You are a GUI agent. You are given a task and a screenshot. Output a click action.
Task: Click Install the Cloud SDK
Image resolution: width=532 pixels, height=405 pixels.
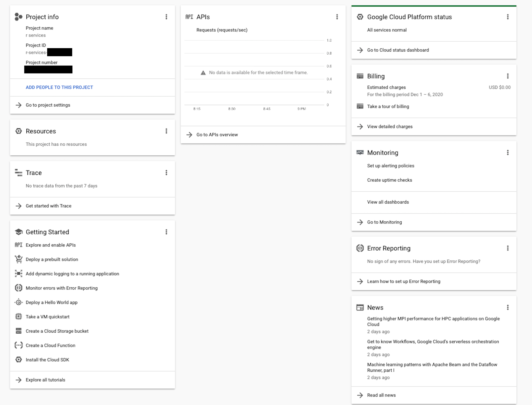(x=47, y=360)
